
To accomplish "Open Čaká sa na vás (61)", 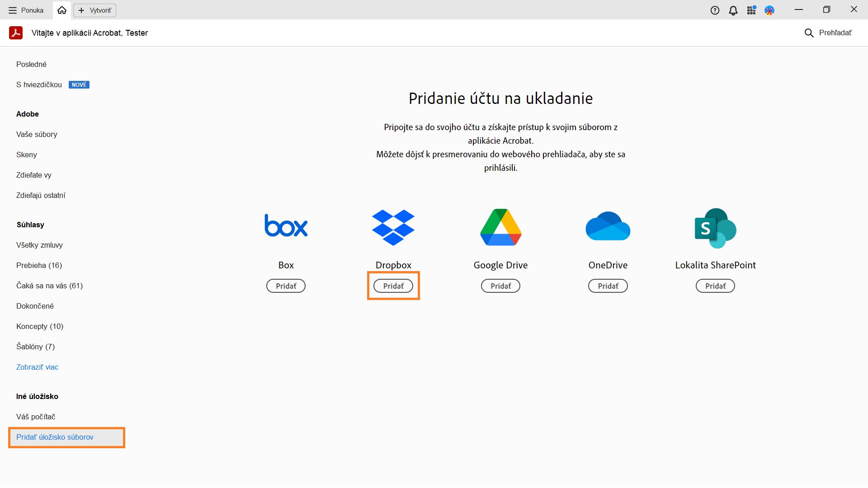I will tap(49, 286).
